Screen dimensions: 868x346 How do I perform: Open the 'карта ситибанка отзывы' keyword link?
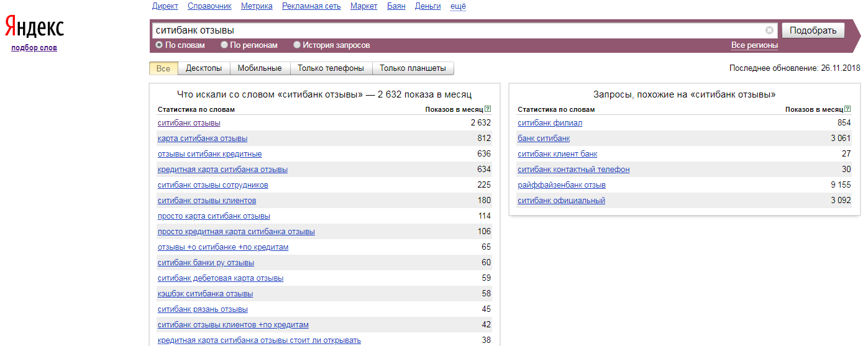203,139
